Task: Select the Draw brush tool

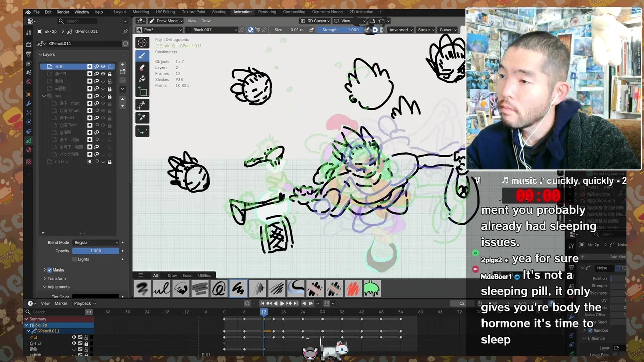Action: click(x=142, y=55)
